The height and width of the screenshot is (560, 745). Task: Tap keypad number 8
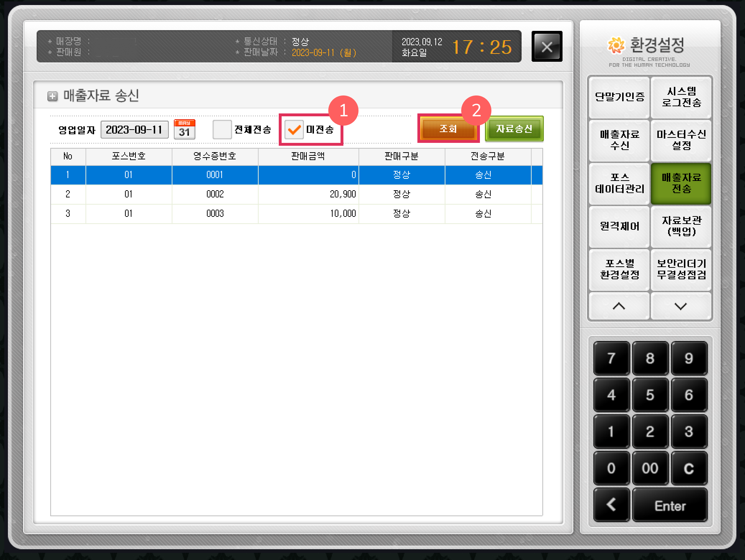650,358
